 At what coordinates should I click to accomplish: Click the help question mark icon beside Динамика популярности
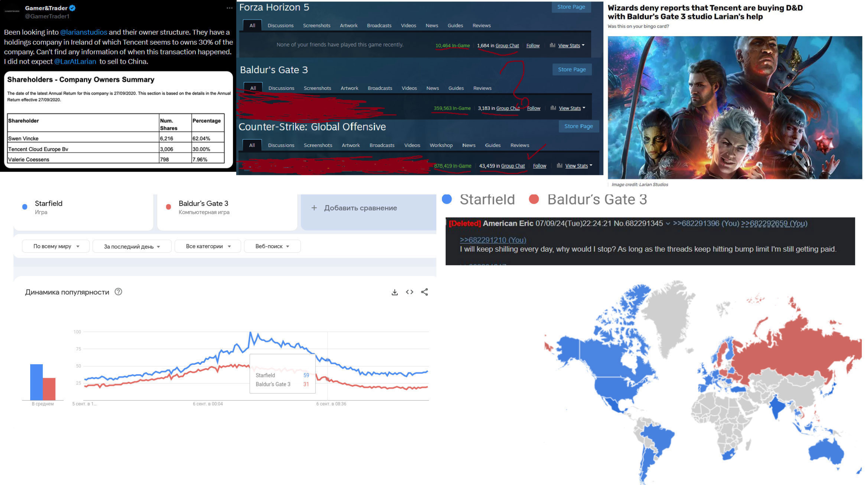(118, 292)
